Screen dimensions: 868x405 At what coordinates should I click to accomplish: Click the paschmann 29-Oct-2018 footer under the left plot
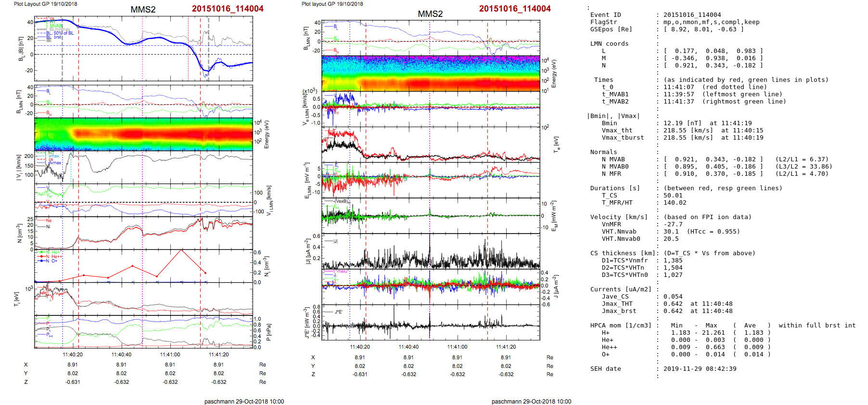pyautogui.click(x=244, y=401)
